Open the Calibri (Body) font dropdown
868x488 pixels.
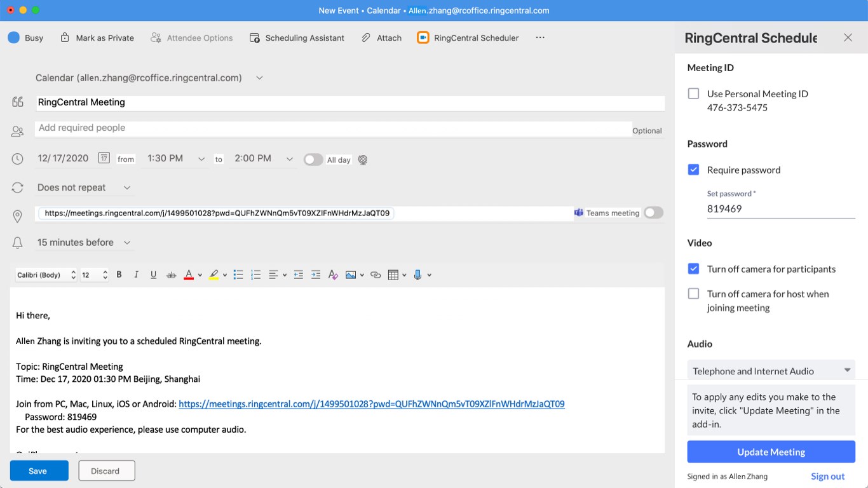coord(45,275)
